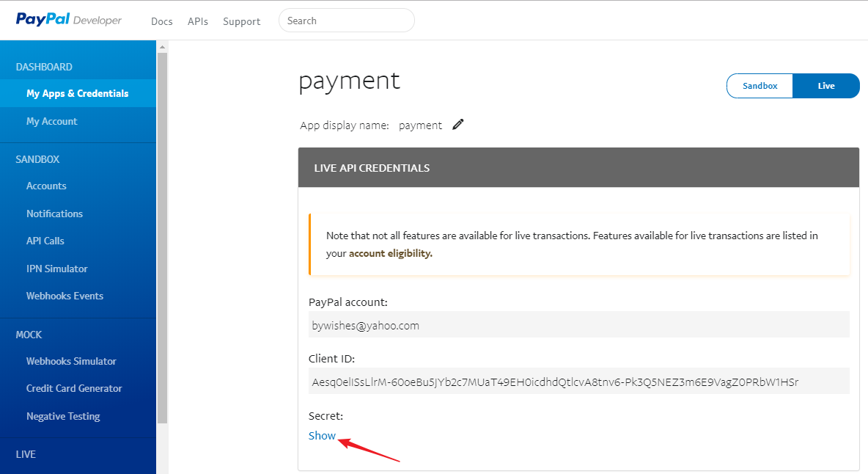Click the sidebar scrollbar thumb
Viewport: 868px width, 474px height.
point(162,238)
